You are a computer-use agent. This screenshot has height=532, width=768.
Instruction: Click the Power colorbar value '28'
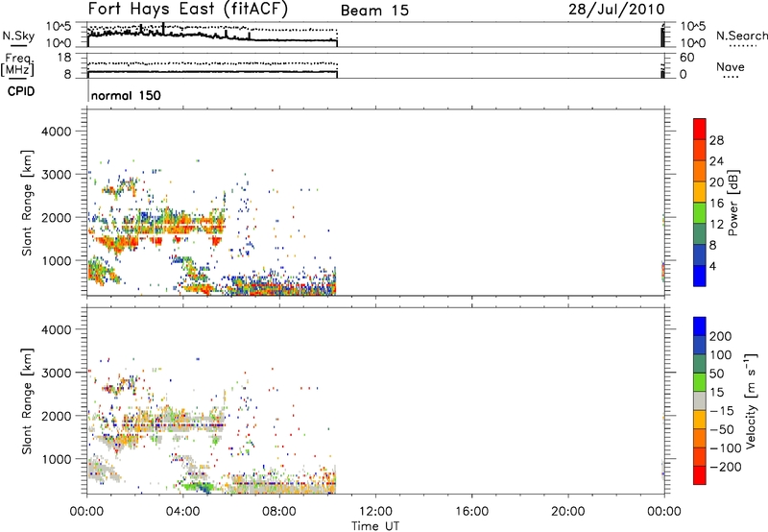click(716, 140)
